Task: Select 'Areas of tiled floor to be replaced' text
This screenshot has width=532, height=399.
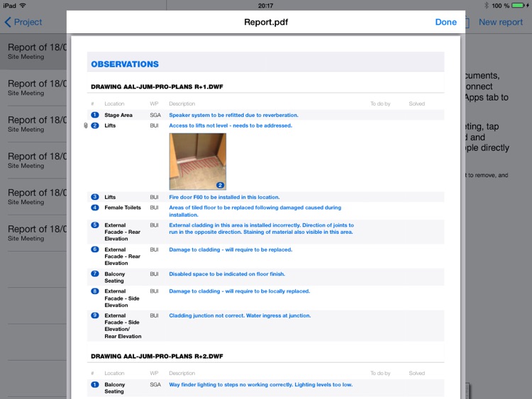Action: 255,211
